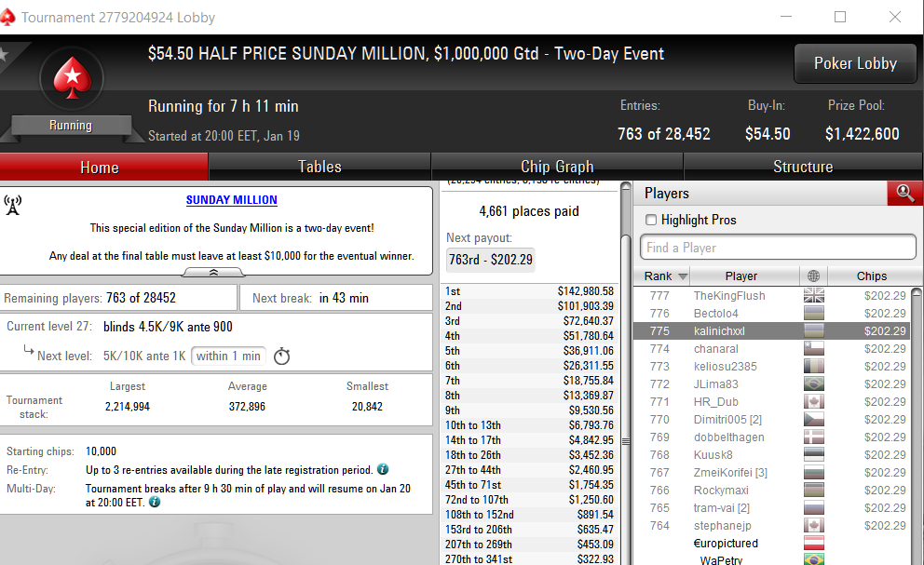Click Bectolo4's country flag

pos(814,314)
